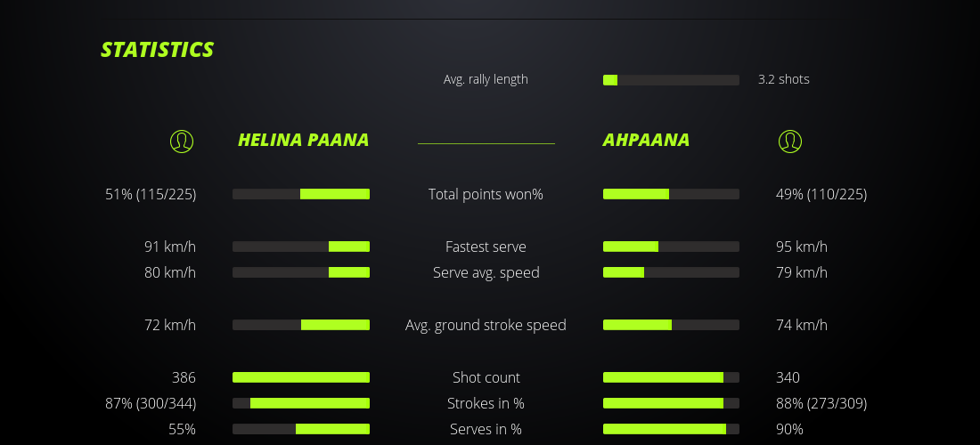
Task: Click Helina Paana's Total points won bar
Action: pos(301,194)
